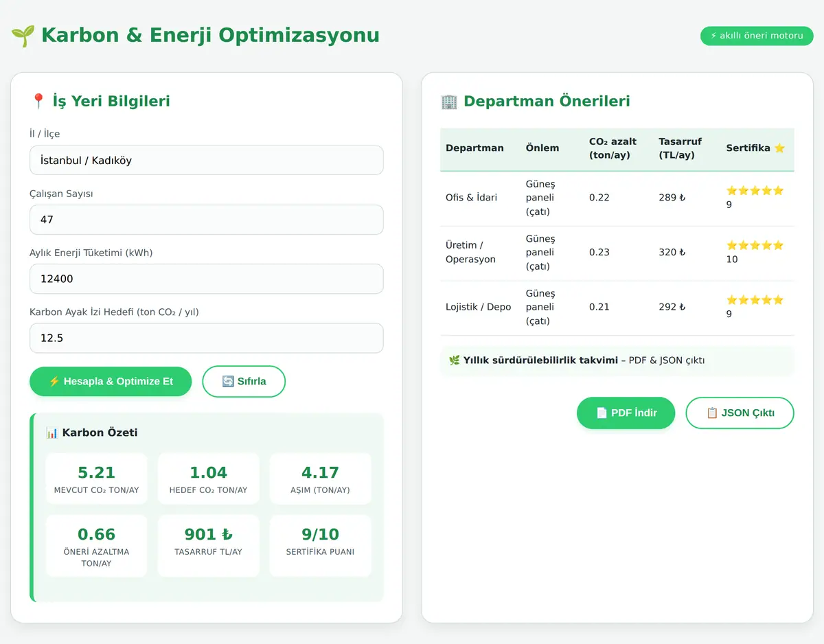824x644 pixels.
Task: Click the chart icon beside Karbon Özeti
Action: (x=52, y=433)
